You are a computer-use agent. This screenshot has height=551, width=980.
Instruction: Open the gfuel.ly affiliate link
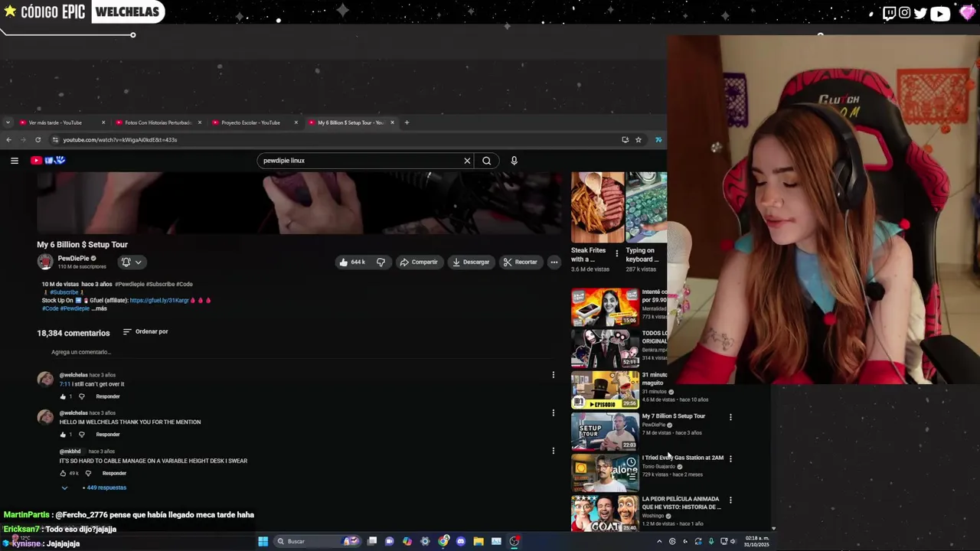[x=159, y=300]
